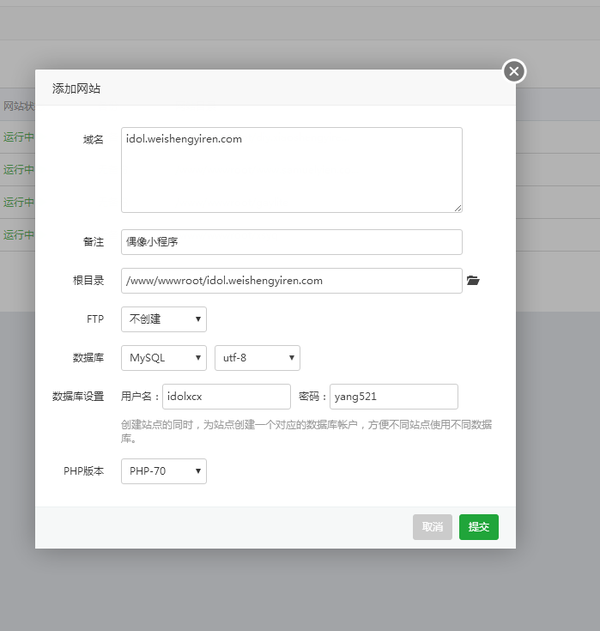
Task: Click the 数据库设置 label
Action: (x=78, y=396)
